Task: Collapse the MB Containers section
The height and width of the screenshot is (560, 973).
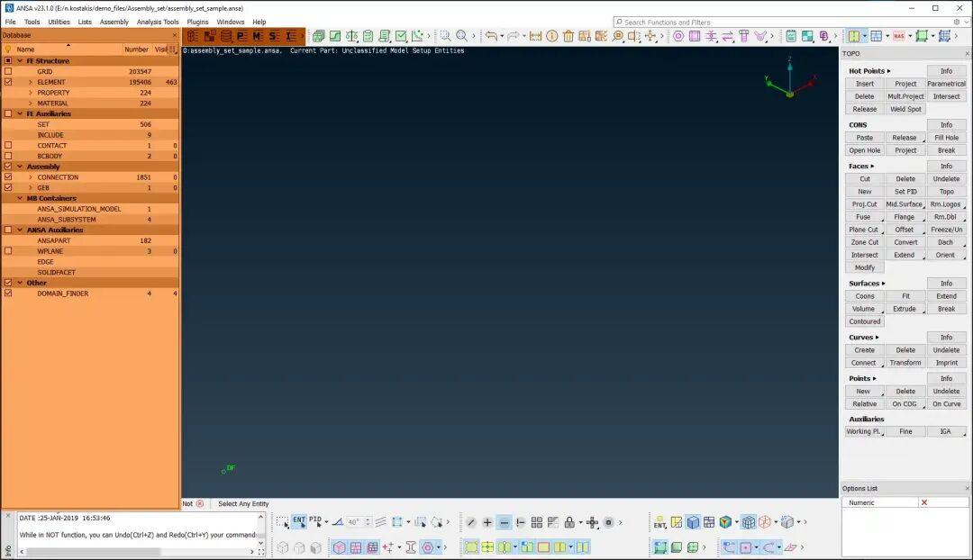Action: [20, 198]
